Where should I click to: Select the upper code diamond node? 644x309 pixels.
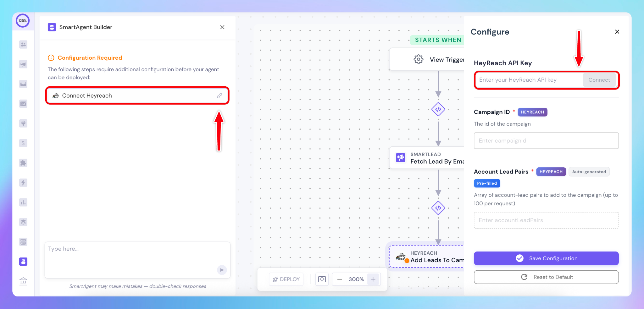click(x=438, y=109)
